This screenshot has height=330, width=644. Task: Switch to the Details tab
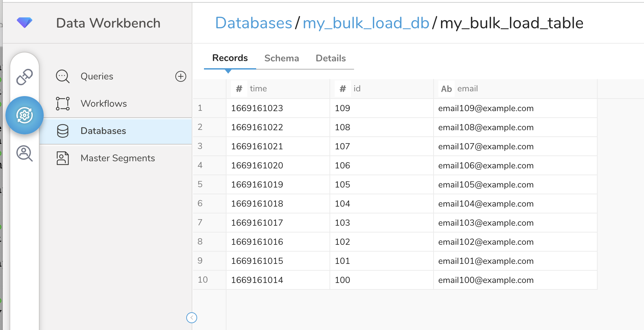[x=331, y=58]
